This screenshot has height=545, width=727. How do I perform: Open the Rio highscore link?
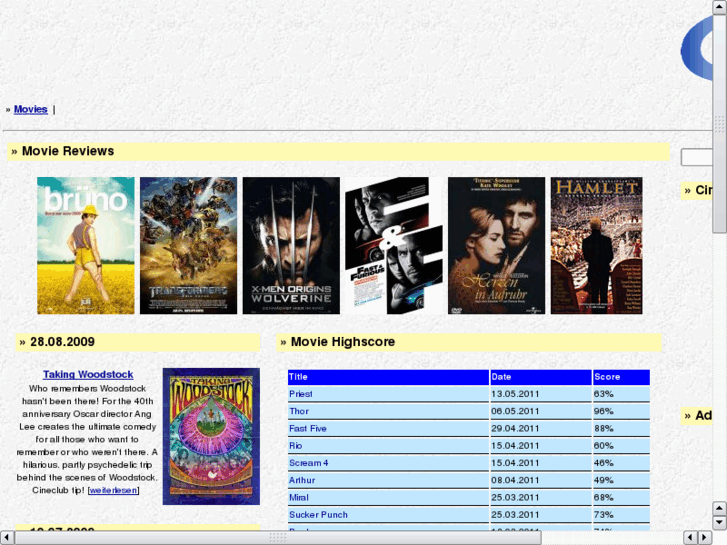point(295,445)
